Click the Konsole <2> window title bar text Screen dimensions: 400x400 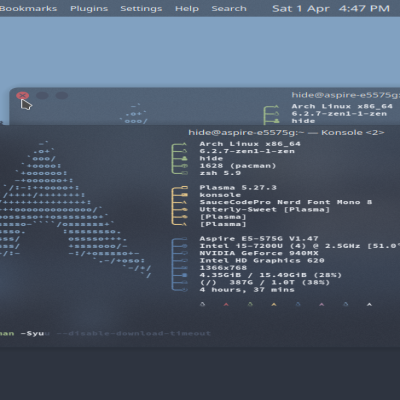(x=286, y=133)
